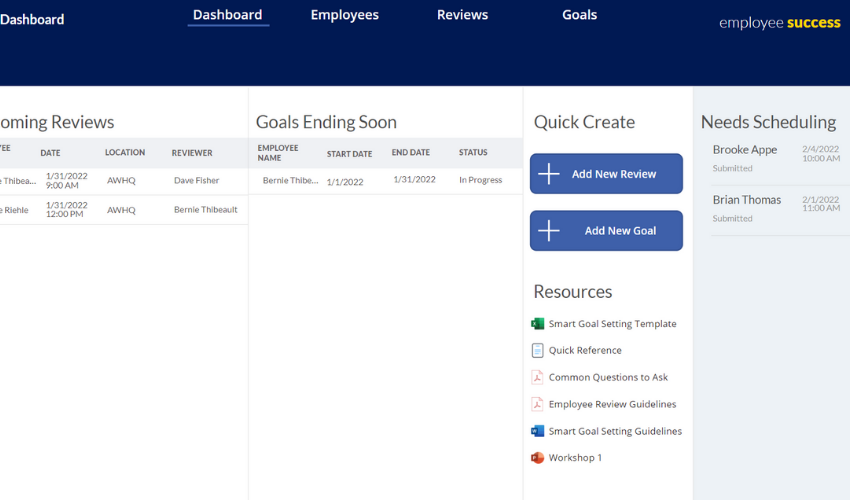Select the In Progress goal row
Image resolution: width=850 pixels, height=500 pixels.
[385, 181]
